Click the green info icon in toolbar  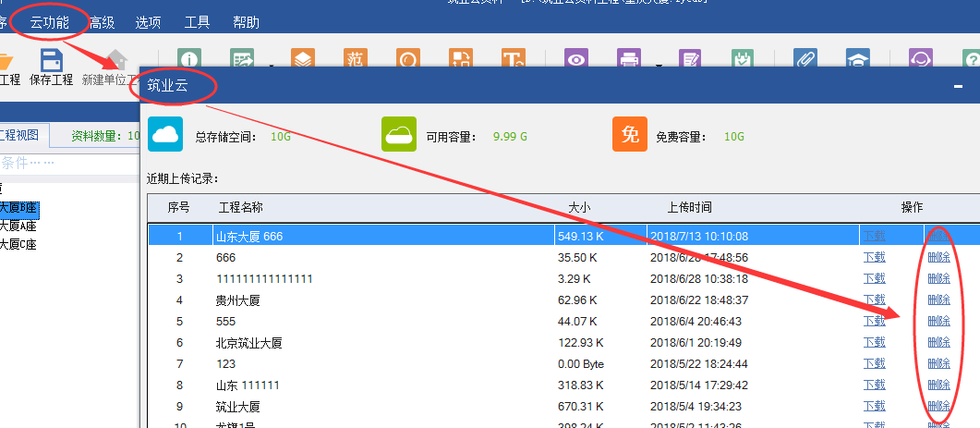190,60
